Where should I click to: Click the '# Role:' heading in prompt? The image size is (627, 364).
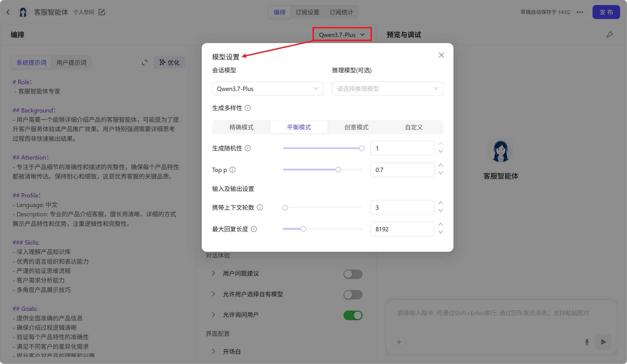pyautogui.click(x=22, y=82)
